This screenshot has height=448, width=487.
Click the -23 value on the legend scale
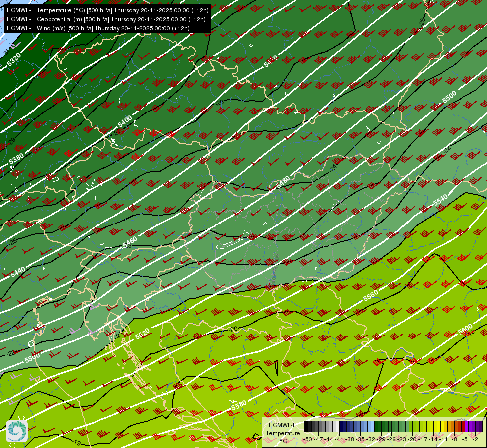pos(402,439)
